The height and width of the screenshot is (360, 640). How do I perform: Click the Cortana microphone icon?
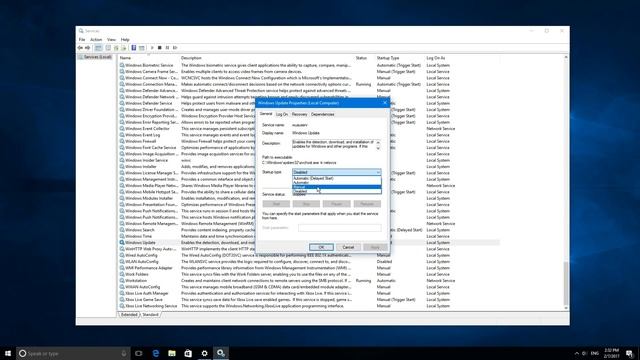(x=124, y=353)
